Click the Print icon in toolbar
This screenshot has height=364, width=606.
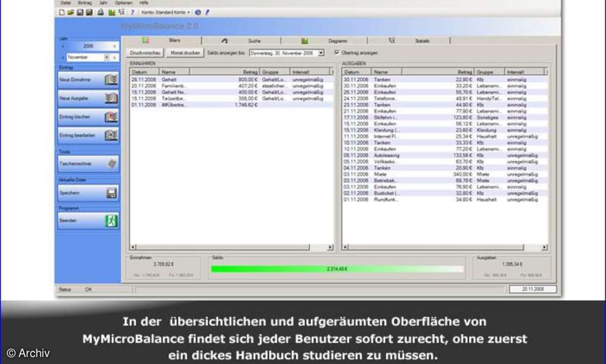tap(101, 12)
